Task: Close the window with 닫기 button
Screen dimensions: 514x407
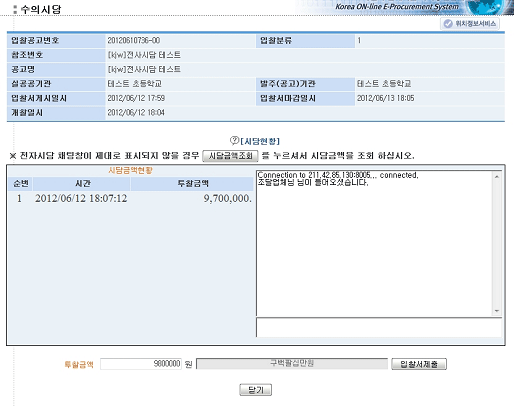Action: tap(256, 390)
